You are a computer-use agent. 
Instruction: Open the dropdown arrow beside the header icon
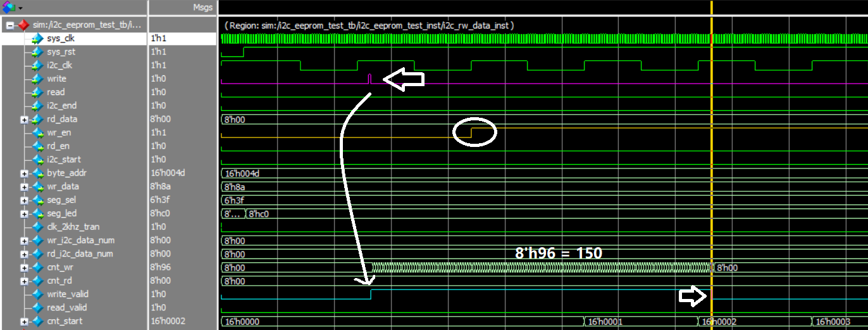20,8
